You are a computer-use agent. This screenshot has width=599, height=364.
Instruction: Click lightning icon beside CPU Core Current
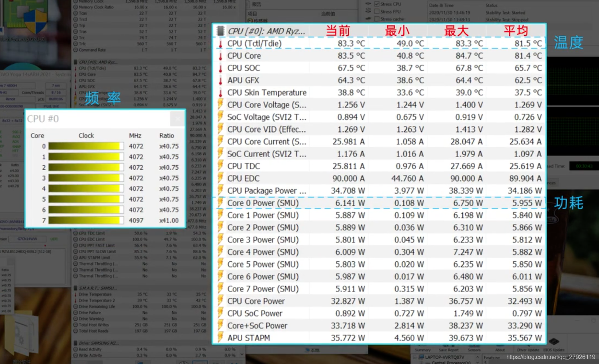click(220, 142)
